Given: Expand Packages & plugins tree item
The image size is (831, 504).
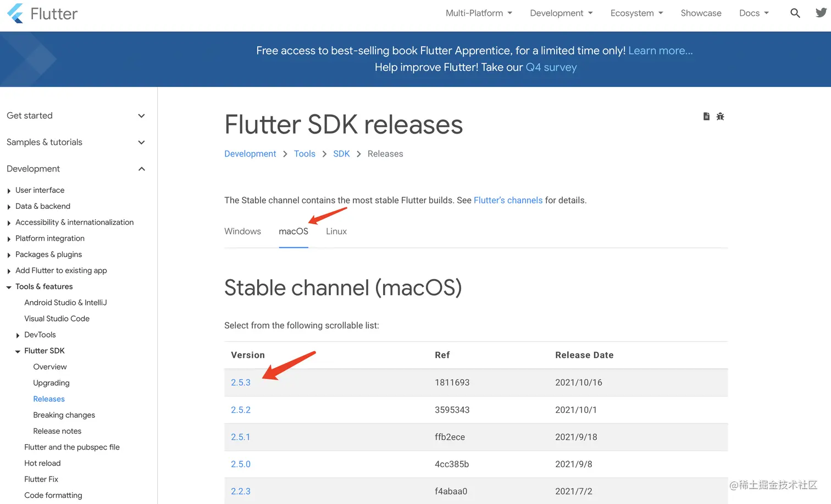Looking at the screenshot, I should point(9,255).
